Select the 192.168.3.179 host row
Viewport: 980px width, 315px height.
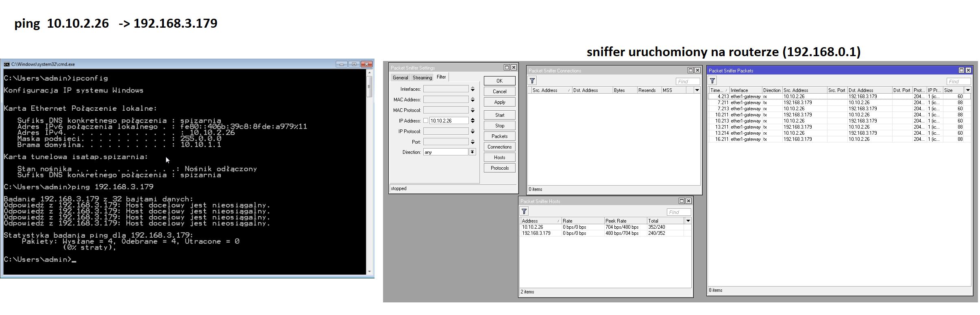point(605,233)
